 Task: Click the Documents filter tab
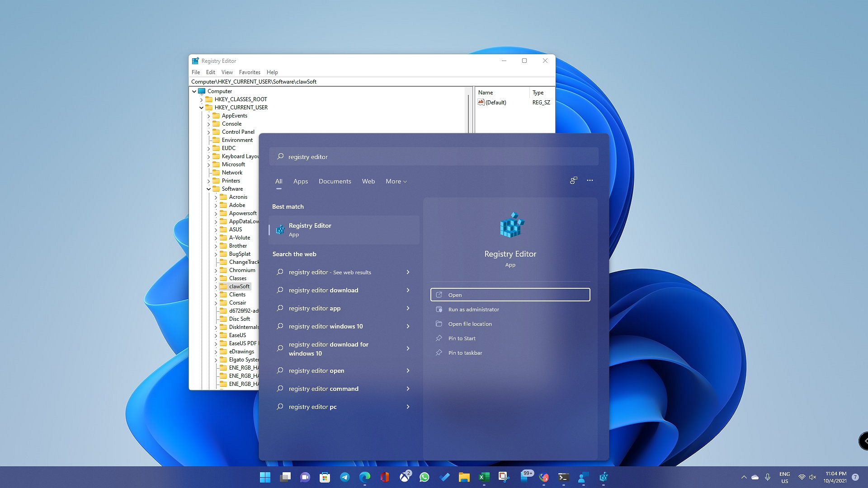click(x=335, y=181)
